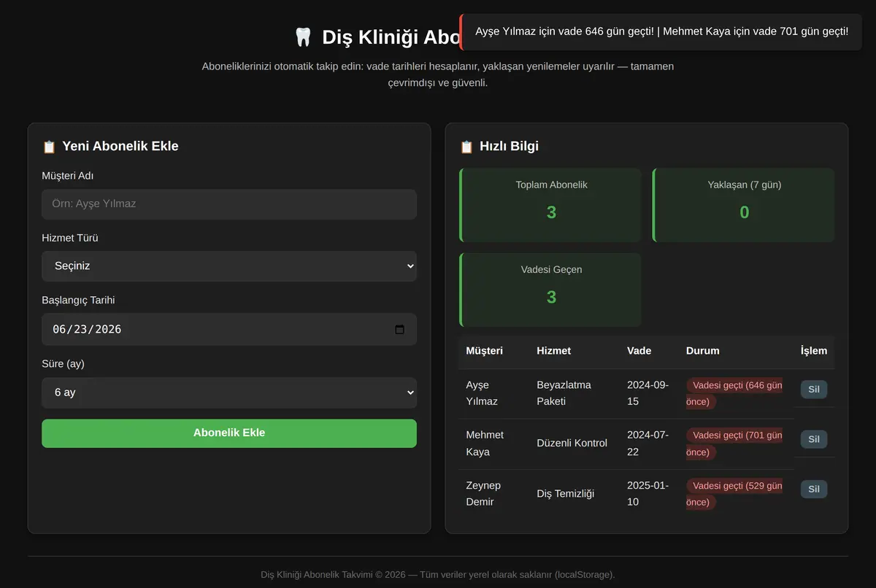This screenshot has height=588, width=876.
Task: Delete Zeynep Demir's subscription with Sil
Action: coord(814,489)
